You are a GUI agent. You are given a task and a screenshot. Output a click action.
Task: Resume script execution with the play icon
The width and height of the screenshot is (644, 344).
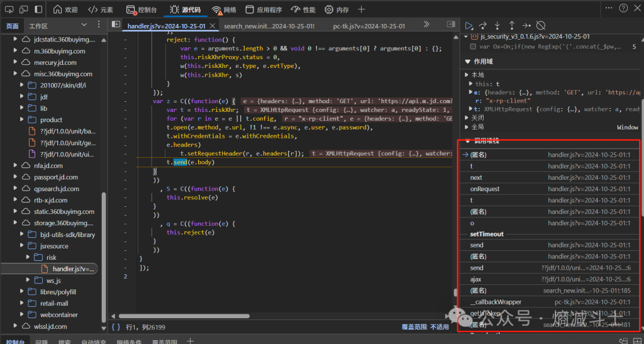tap(469, 26)
